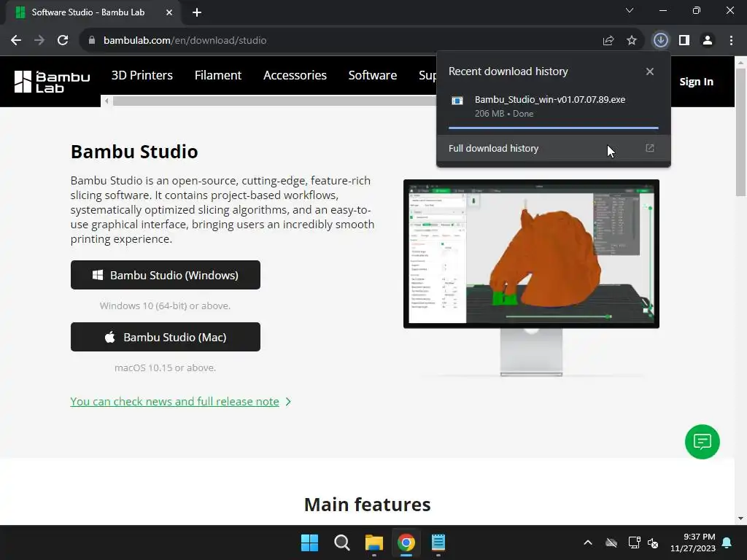Open a new browser tab
This screenshot has width=747, height=560.
pyautogui.click(x=197, y=12)
